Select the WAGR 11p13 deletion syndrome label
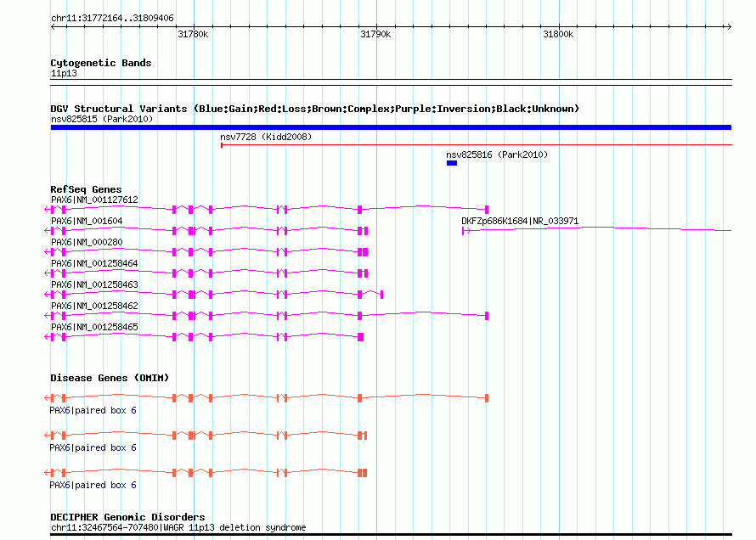 tap(234, 527)
